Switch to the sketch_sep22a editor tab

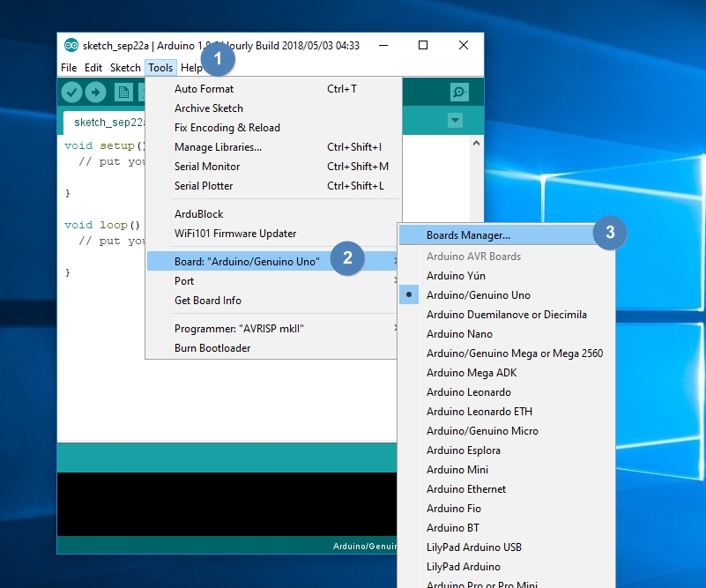105,123
